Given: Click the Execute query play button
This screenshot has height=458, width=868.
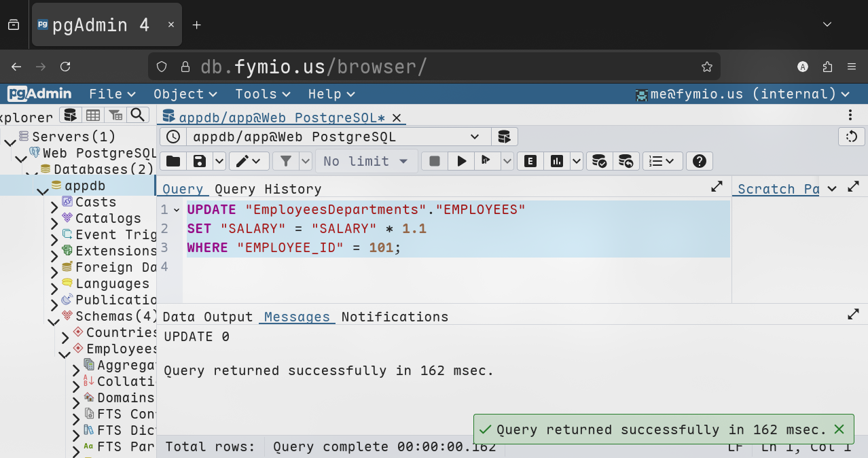Looking at the screenshot, I should click(462, 161).
